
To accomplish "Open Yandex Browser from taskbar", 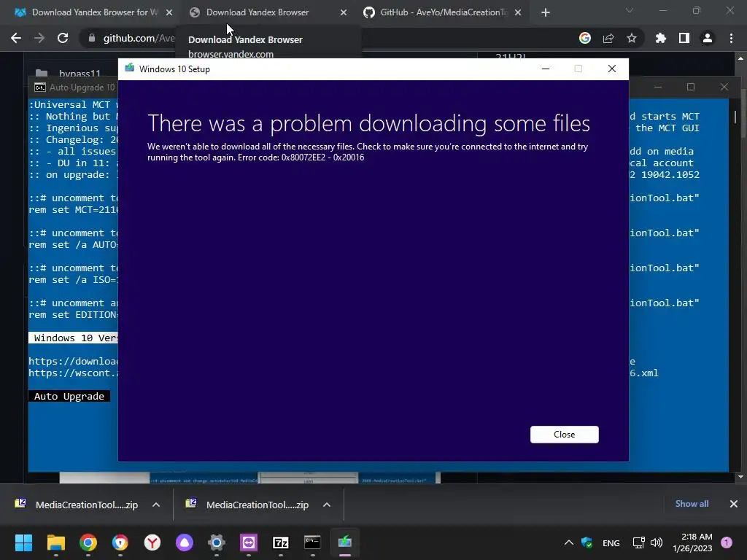I will (152, 542).
